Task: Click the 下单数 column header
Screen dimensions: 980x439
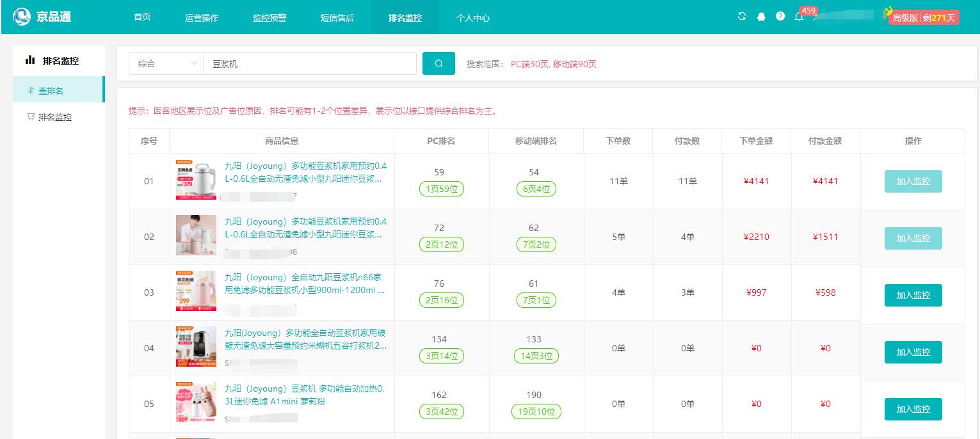Action: coord(618,141)
